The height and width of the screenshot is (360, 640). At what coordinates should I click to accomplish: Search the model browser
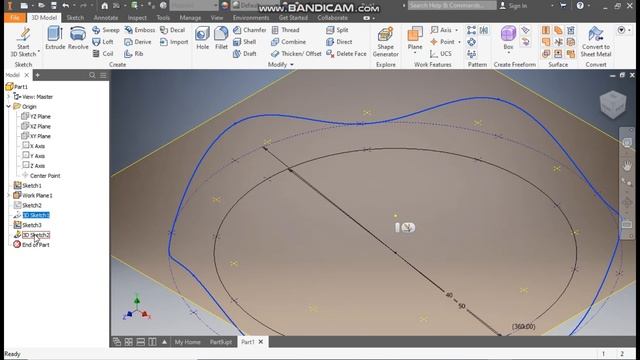point(92,75)
